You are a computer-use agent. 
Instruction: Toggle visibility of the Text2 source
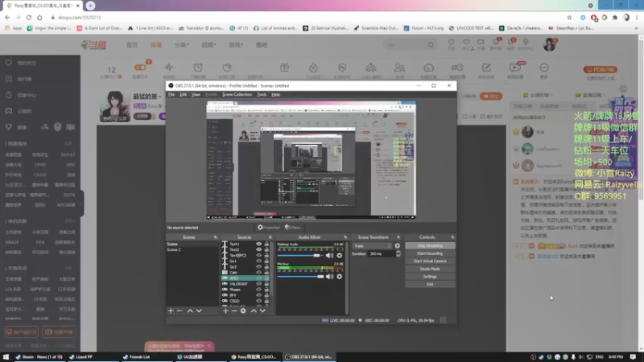[258, 249]
